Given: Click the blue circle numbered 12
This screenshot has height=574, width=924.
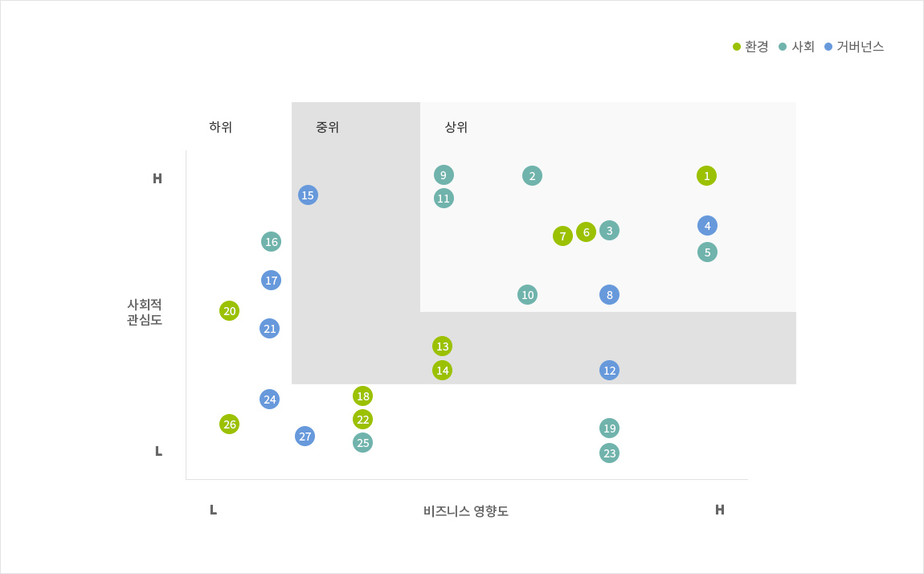Looking at the screenshot, I should [x=609, y=370].
